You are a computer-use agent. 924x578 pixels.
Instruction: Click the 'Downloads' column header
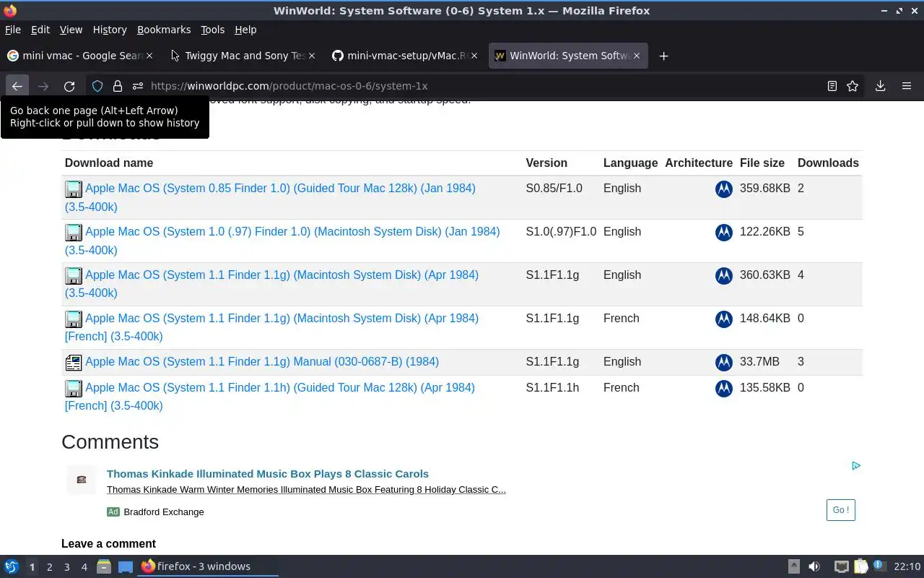(828, 163)
